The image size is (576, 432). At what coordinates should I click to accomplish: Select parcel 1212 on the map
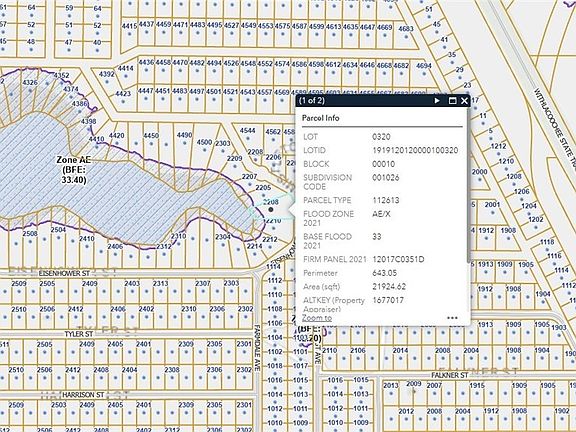pyautogui.click(x=498, y=146)
